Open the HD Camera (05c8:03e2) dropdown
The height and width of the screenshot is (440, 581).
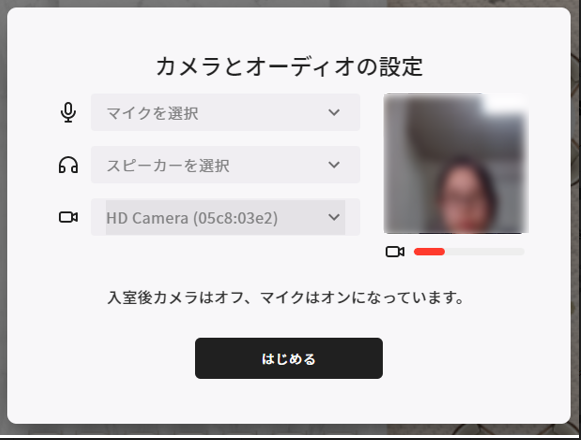pyautogui.click(x=225, y=217)
